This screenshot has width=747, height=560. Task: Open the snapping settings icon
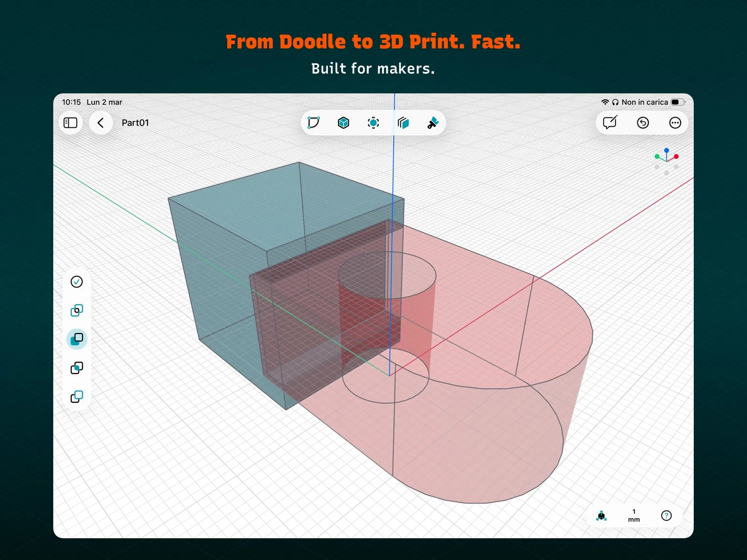click(x=602, y=516)
